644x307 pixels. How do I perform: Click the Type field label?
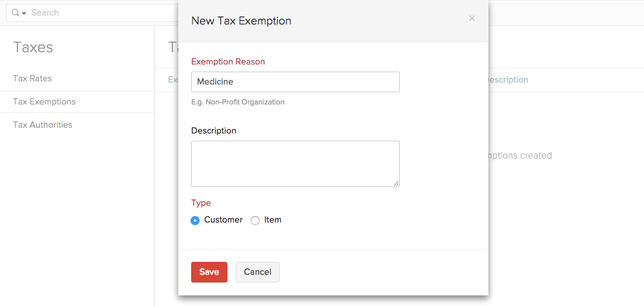pyautogui.click(x=201, y=203)
